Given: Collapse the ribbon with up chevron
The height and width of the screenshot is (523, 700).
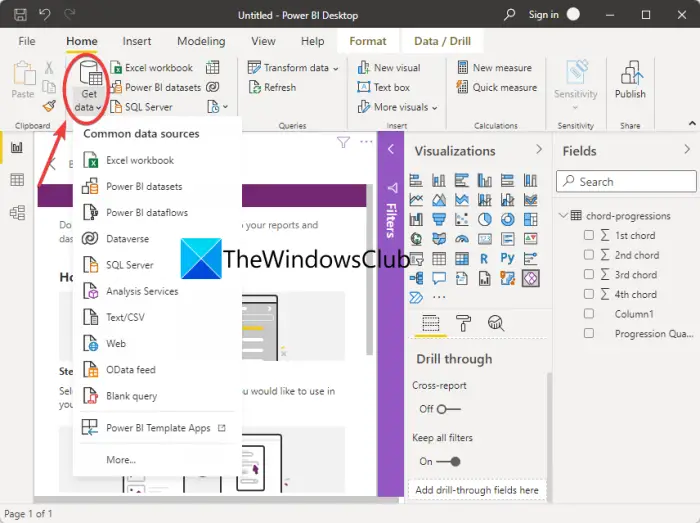Looking at the screenshot, I should [x=692, y=123].
